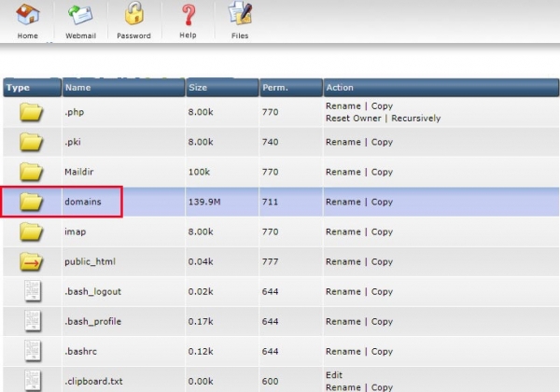Sort files by Size column header
560x392 pixels.
pos(199,88)
